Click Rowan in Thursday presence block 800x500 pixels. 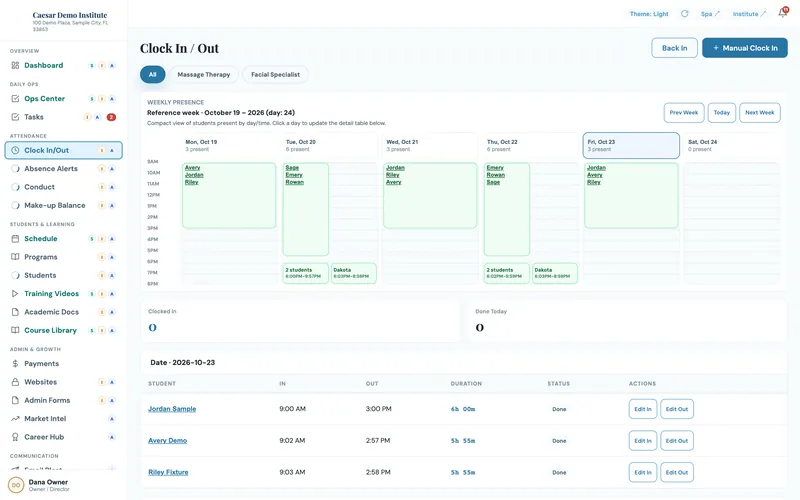click(495, 175)
